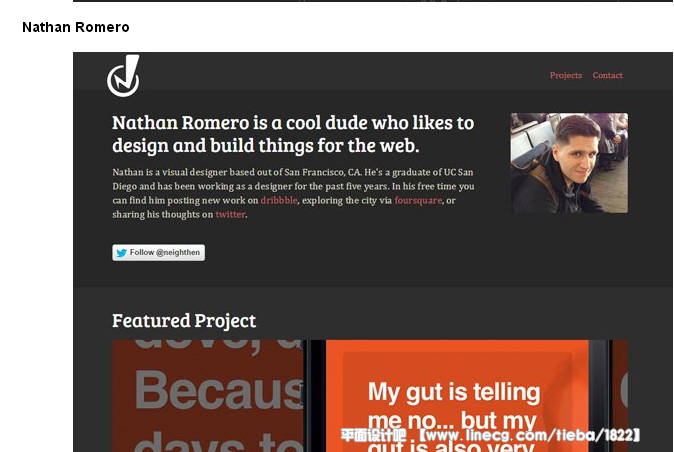The height and width of the screenshot is (452, 674).
Task: Open the twitter link in bio
Action: click(230, 214)
